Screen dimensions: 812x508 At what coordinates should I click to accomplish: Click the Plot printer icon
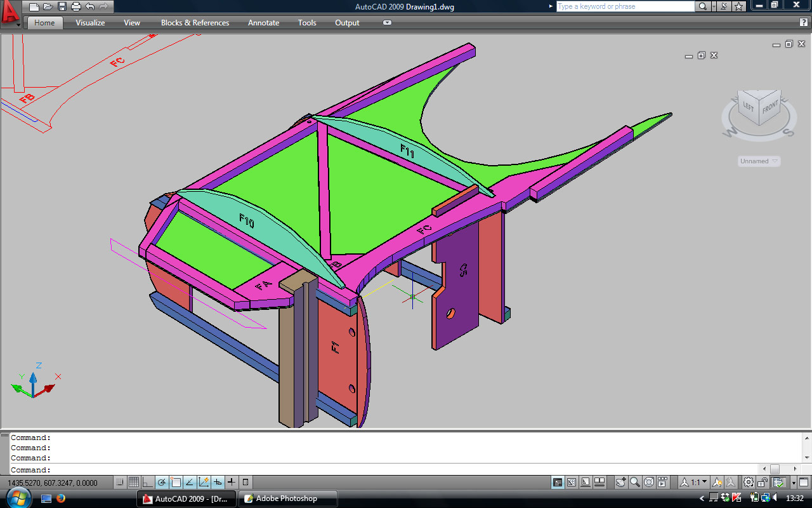click(x=76, y=7)
